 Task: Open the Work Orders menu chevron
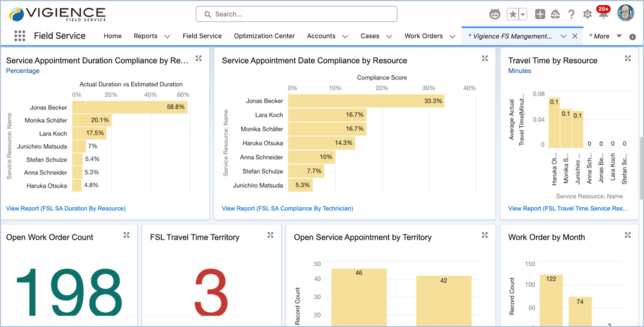tap(452, 37)
